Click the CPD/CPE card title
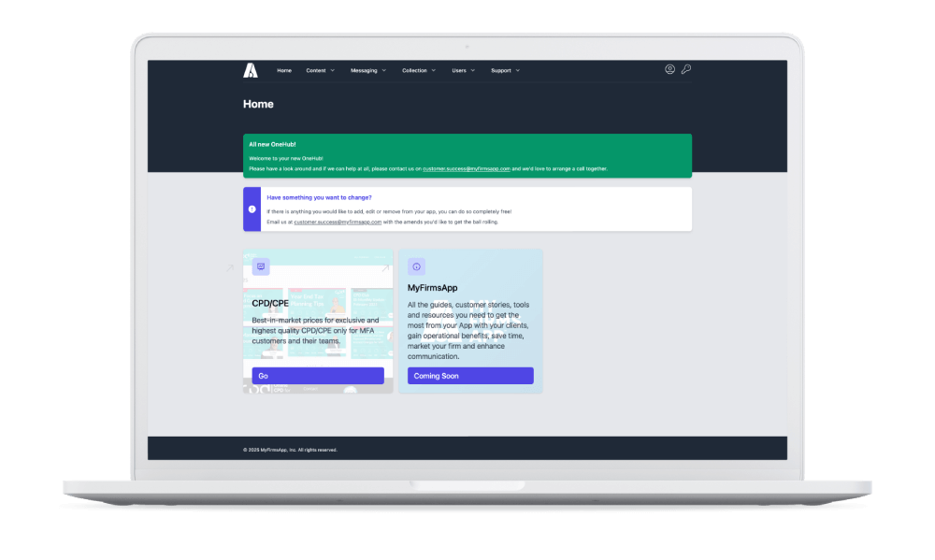 270,303
